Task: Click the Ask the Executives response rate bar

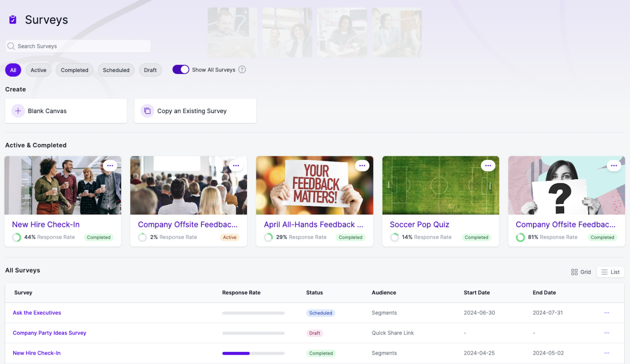Action: (253, 313)
